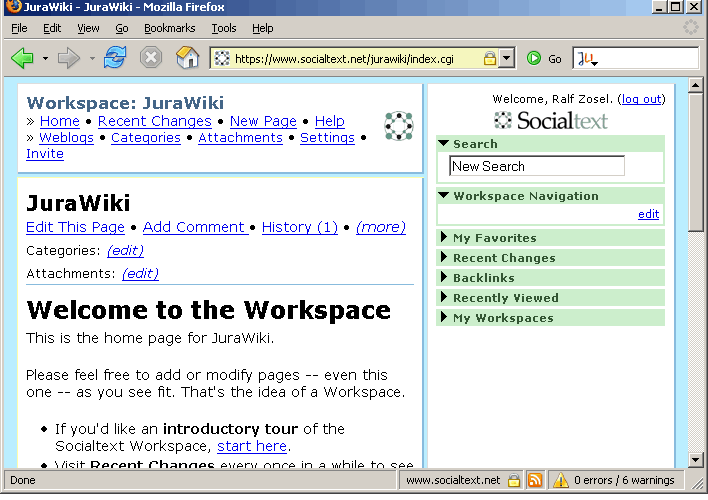Open the Bookmarks menu

tap(169, 29)
